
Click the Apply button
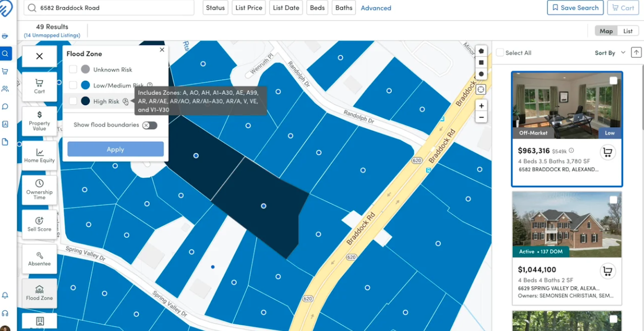pos(115,149)
